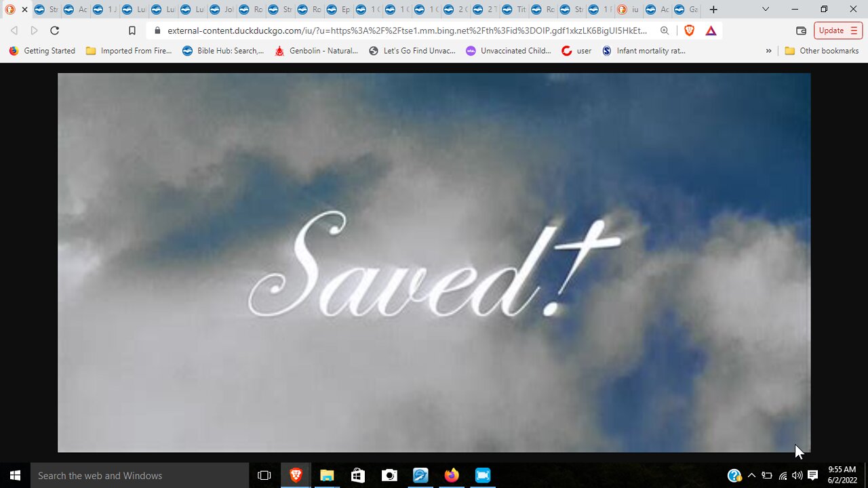Open the tab labeled '1 J'
Screen dimensions: 868x488
(105, 9)
